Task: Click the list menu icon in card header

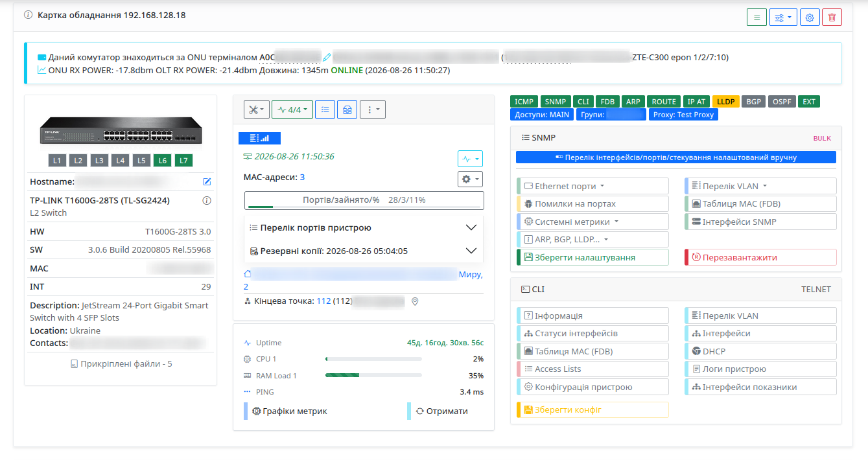Action: tap(757, 17)
